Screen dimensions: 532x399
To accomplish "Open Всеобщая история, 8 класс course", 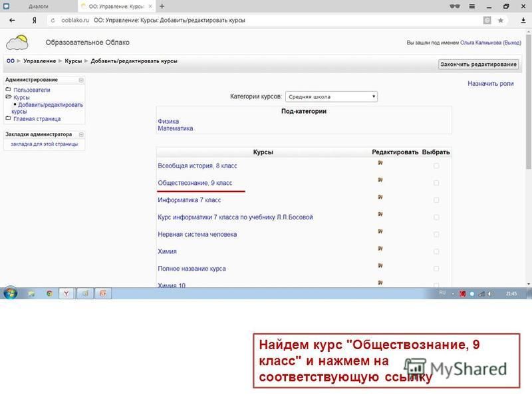I will 198,166.
